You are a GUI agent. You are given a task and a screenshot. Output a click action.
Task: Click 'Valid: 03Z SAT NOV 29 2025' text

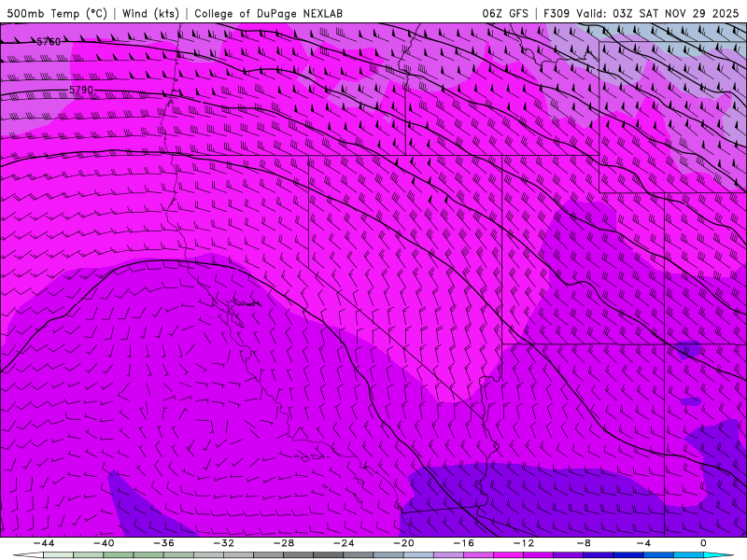coord(657,13)
